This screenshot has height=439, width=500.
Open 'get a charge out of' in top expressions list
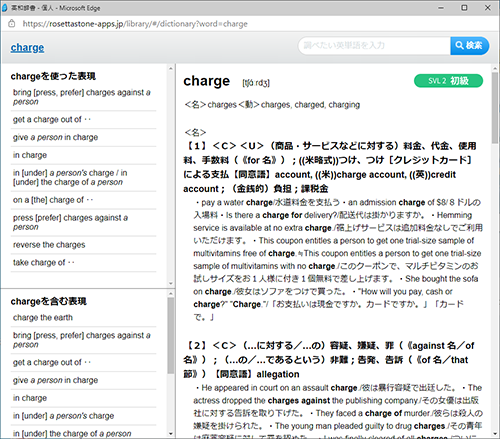tap(83, 119)
